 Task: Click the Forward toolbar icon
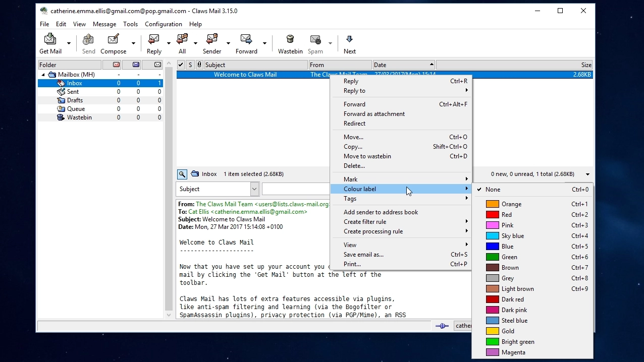[246, 39]
